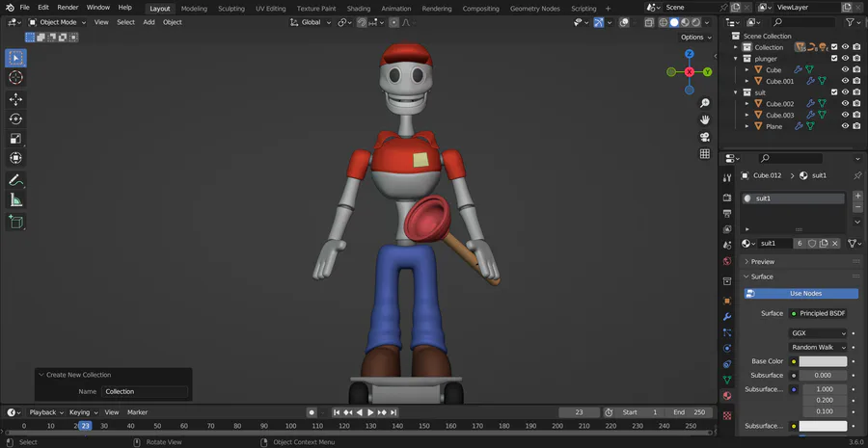
Task: Toggle visibility eye of Cube.001
Action: click(845, 81)
